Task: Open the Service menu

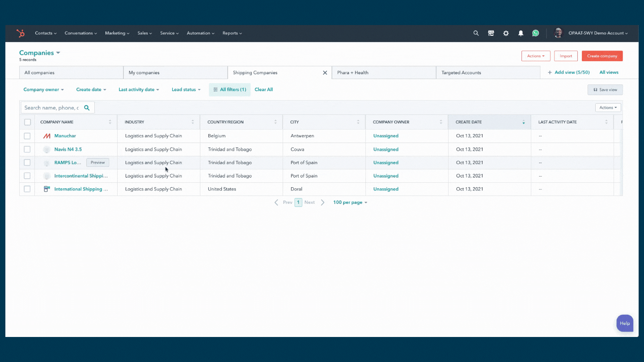Action: click(x=169, y=33)
